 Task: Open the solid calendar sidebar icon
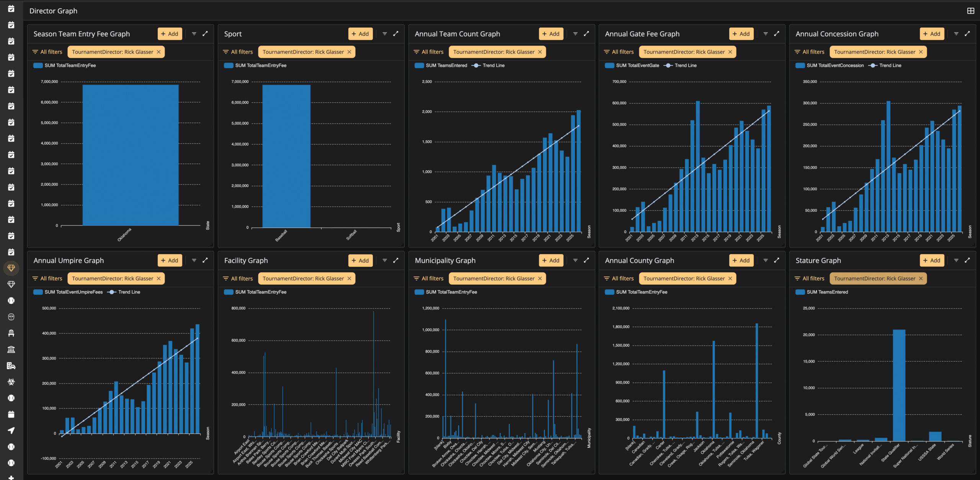coord(11,414)
